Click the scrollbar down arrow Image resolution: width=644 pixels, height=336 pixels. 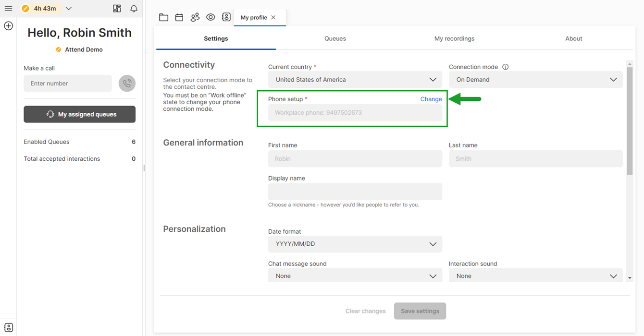point(630,277)
